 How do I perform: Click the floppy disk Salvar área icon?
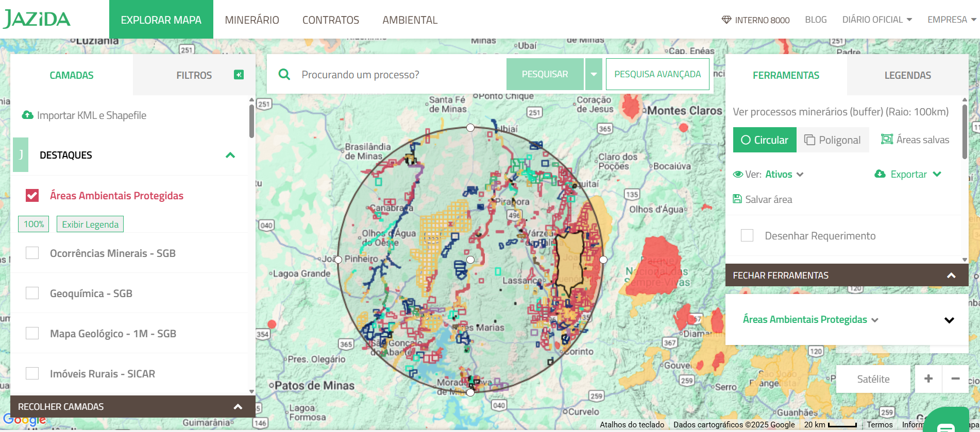click(x=737, y=199)
